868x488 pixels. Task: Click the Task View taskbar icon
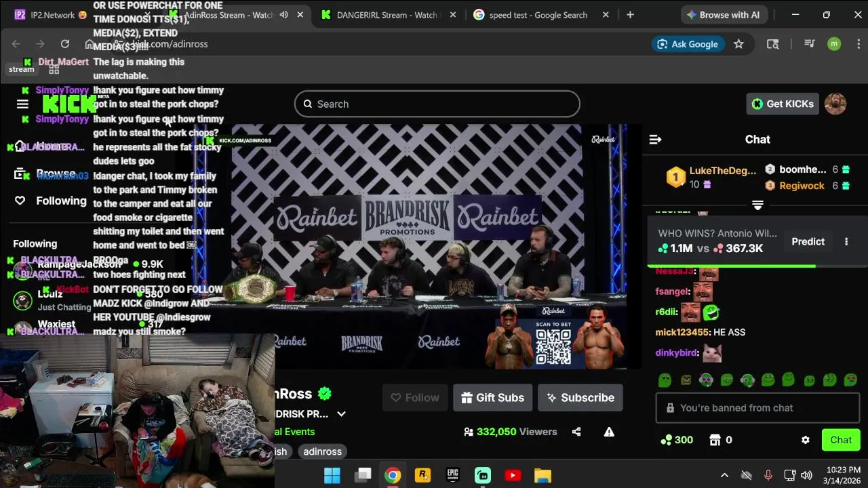(363, 475)
